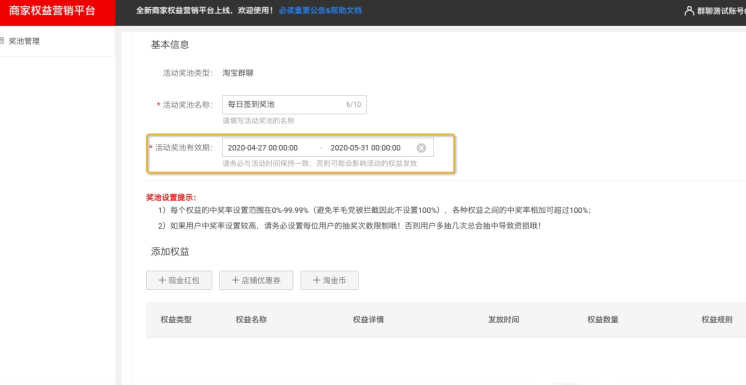Click the 活动奖池名称 input field

click(x=294, y=105)
